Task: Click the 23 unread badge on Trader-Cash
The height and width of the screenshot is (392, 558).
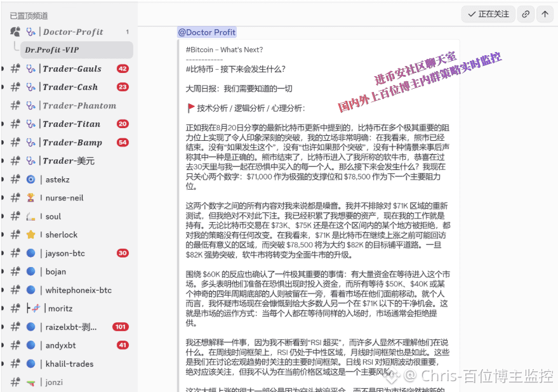Action: pos(123,87)
